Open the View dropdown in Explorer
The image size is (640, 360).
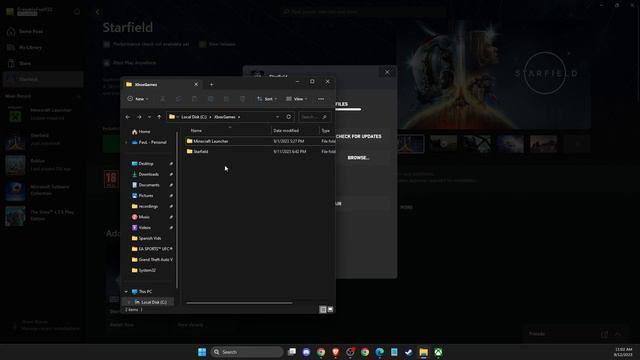297,99
